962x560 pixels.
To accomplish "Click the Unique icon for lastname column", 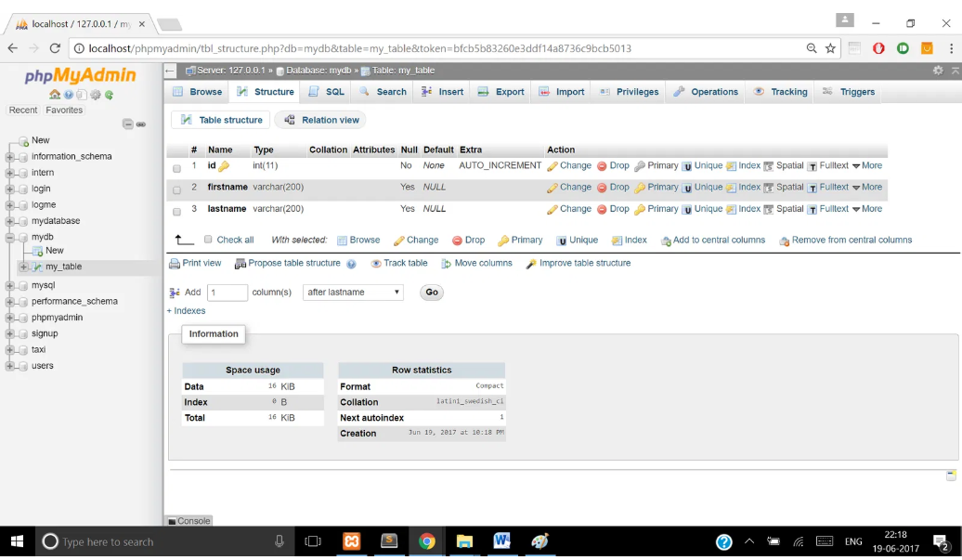I will click(687, 210).
